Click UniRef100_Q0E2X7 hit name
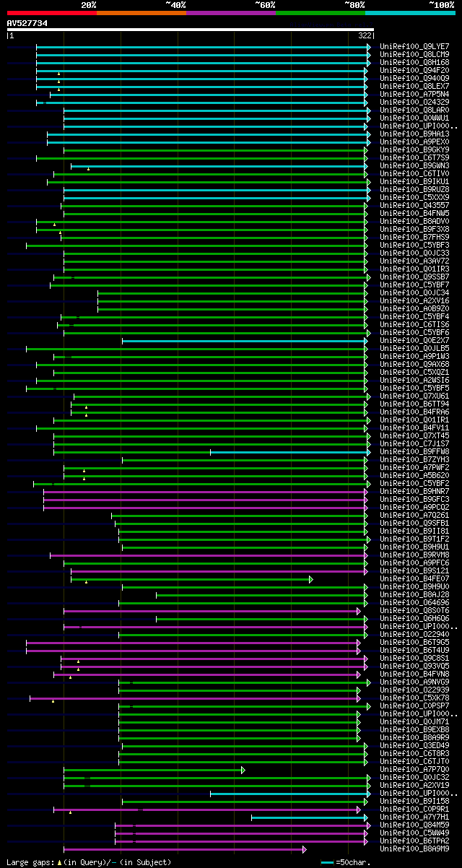 pyautogui.click(x=414, y=340)
